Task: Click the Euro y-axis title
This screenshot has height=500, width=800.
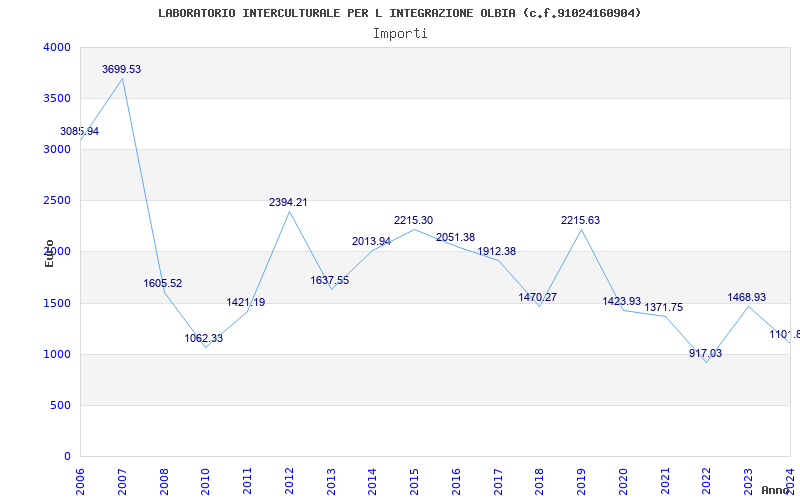Action: pyautogui.click(x=49, y=253)
